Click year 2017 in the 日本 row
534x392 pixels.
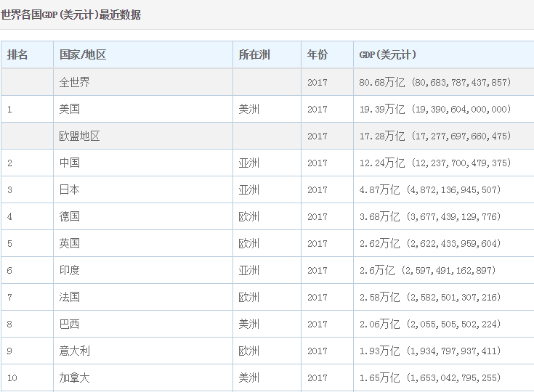tap(317, 190)
